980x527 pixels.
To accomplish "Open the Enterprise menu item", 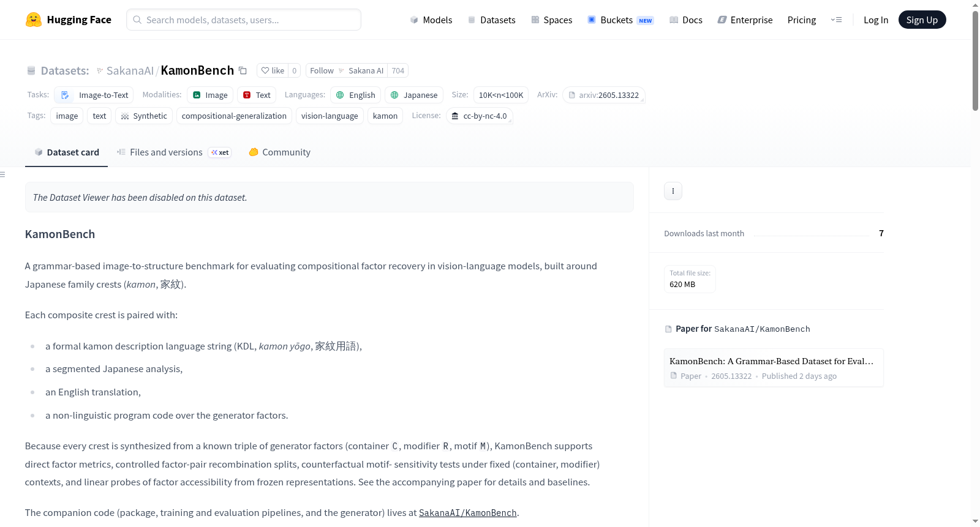I will [x=745, y=20].
